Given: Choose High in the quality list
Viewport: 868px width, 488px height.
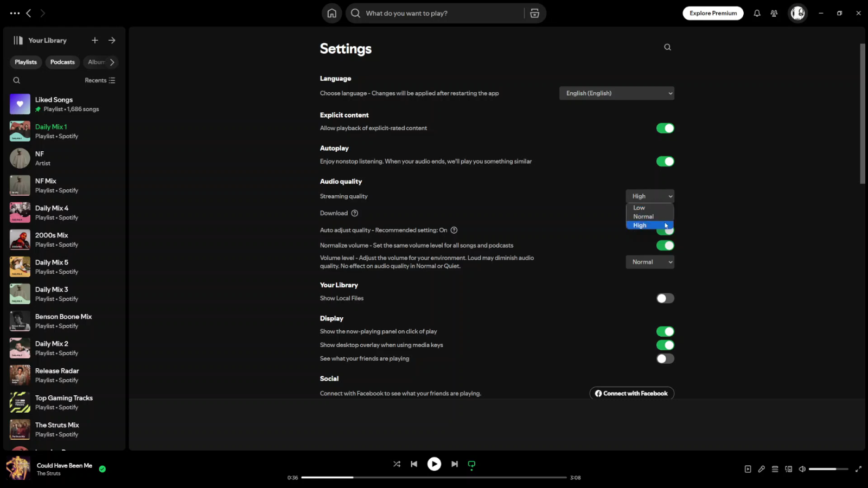Looking at the screenshot, I should (650, 225).
